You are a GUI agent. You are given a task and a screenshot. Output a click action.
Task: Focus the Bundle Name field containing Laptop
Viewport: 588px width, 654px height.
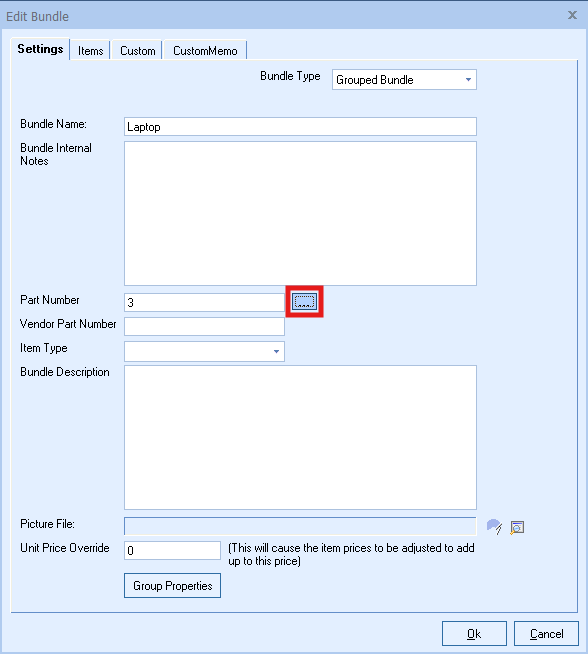click(300, 126)
